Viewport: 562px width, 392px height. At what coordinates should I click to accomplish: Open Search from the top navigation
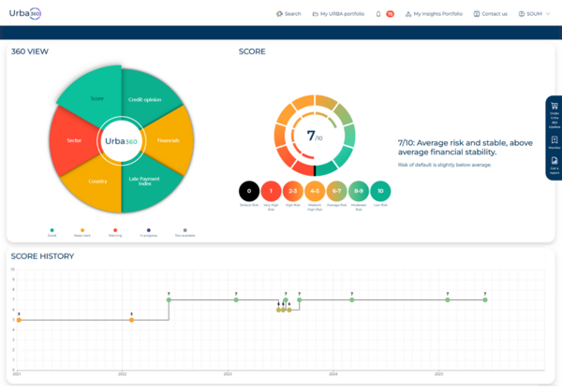tap(288, 14)
